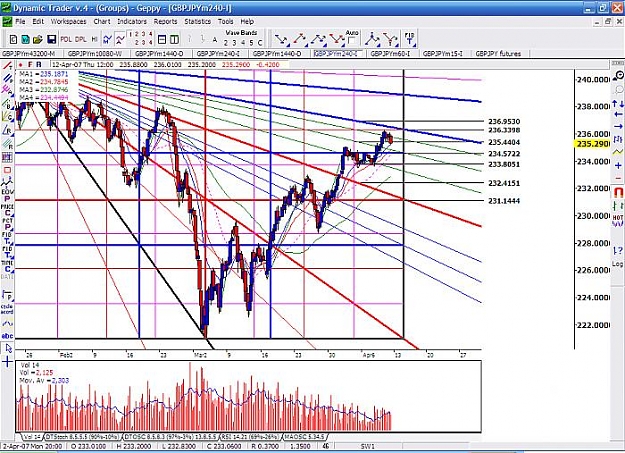Open the Indicators menu

point(132,22)
